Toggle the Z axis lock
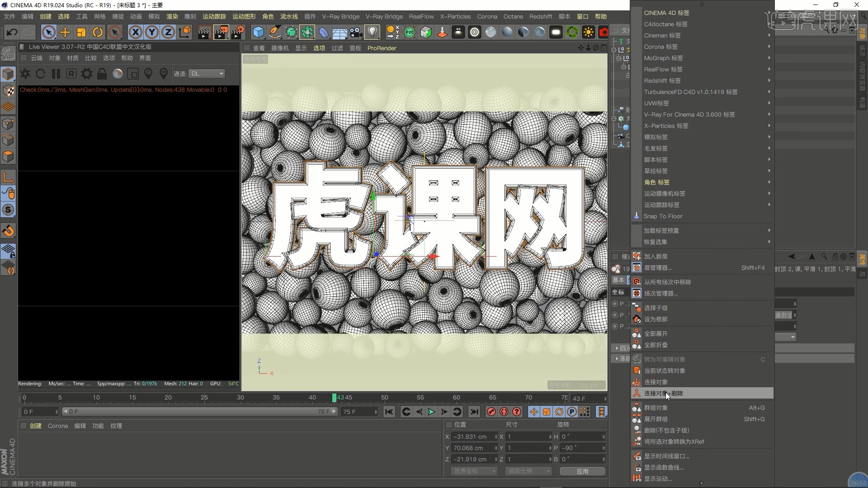 tap(168, 32)
